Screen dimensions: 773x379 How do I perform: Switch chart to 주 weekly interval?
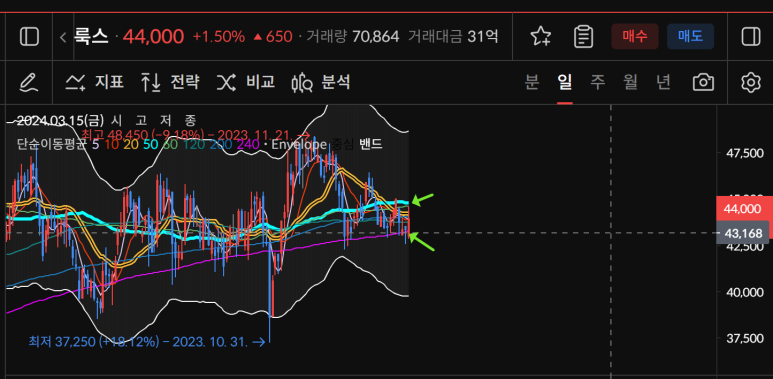point(597,82)
